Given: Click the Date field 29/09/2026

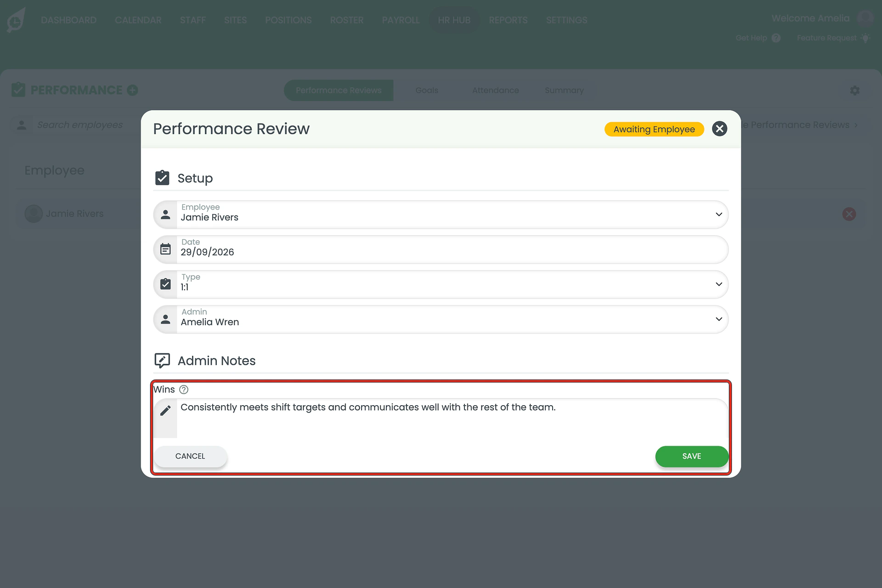Looking at the screenshot, I should pyautogui.click(x=441, y=249).
